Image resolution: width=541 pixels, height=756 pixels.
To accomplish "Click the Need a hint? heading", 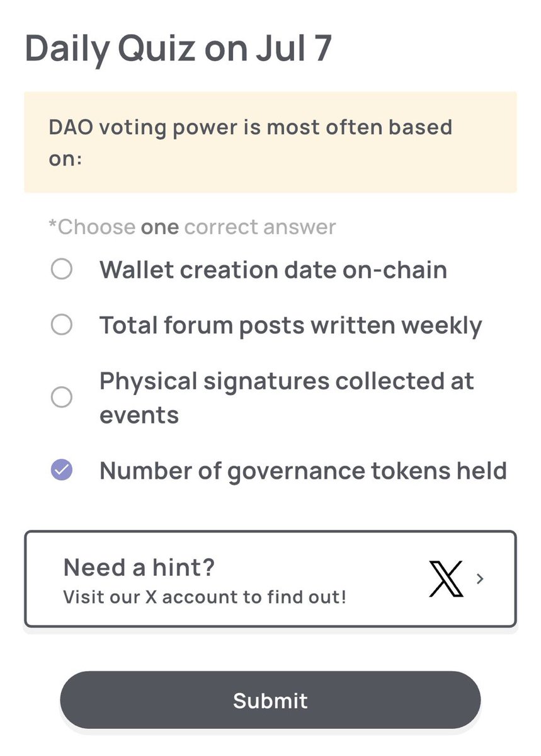I will [x=139, y=568].
